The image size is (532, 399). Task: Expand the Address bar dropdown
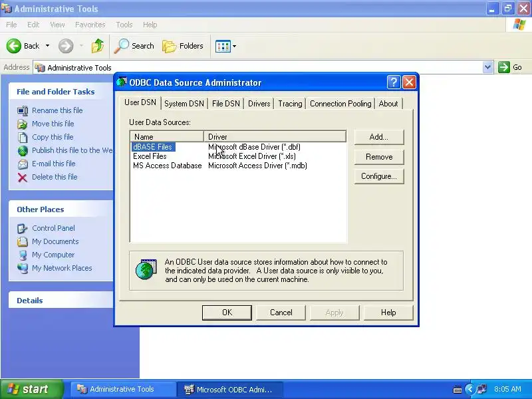coord(487,67)
